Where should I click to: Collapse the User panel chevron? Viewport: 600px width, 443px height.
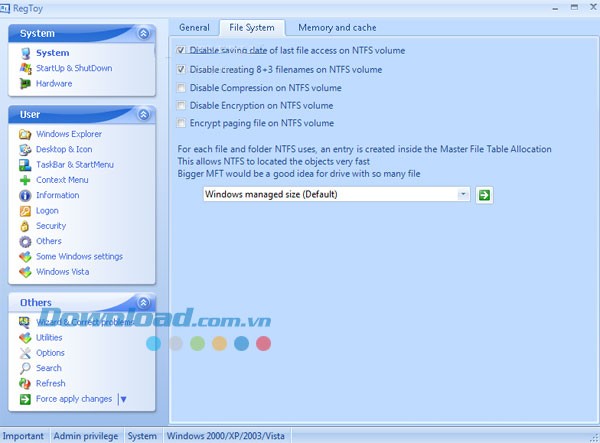(x=143, y=115)
